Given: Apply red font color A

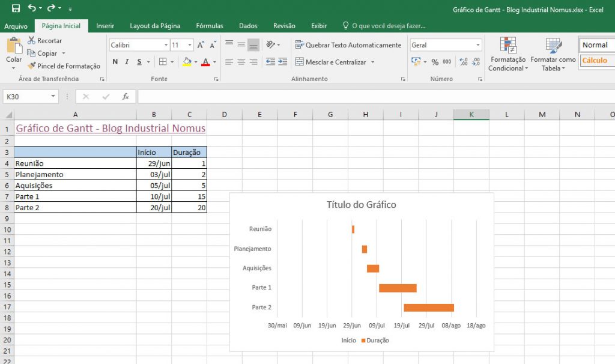Looking at the screenshot, I should point(205,62).
